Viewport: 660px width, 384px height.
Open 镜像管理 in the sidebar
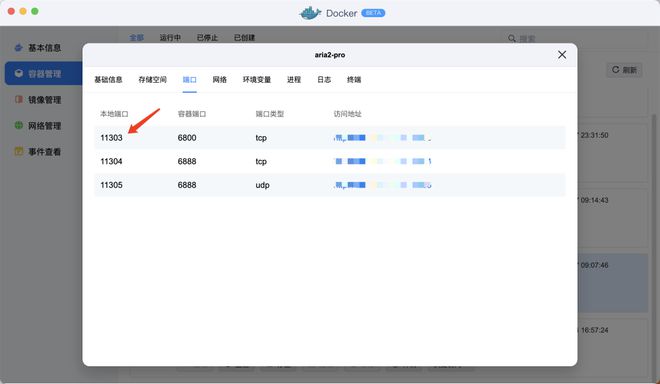tap(44, 100)
